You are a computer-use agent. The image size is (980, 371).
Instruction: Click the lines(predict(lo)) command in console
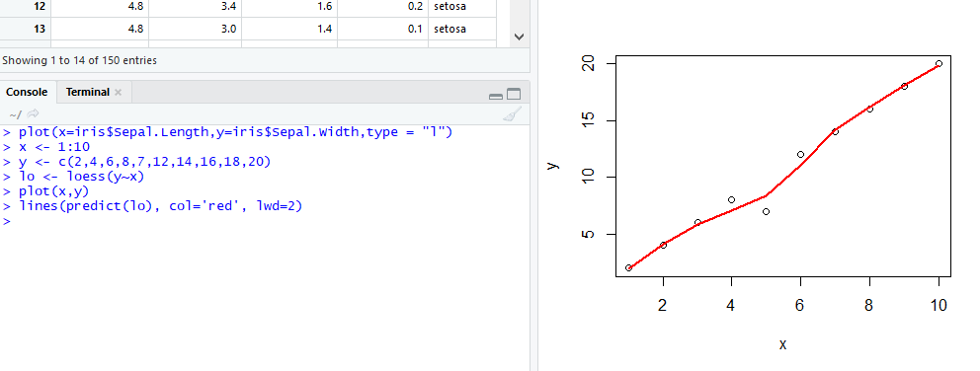coord(160,206)
